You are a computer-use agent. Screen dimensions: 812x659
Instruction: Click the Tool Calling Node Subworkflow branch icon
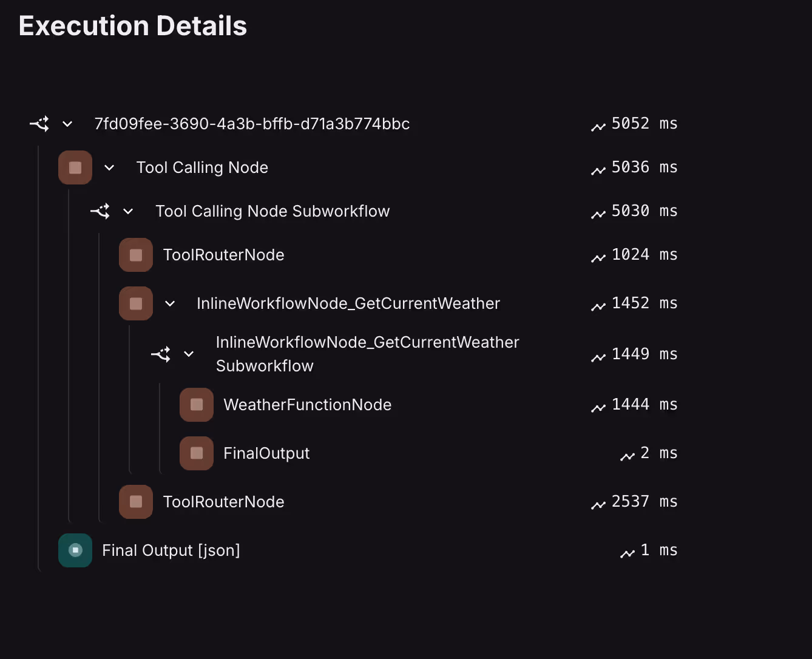tap(100, 211)
